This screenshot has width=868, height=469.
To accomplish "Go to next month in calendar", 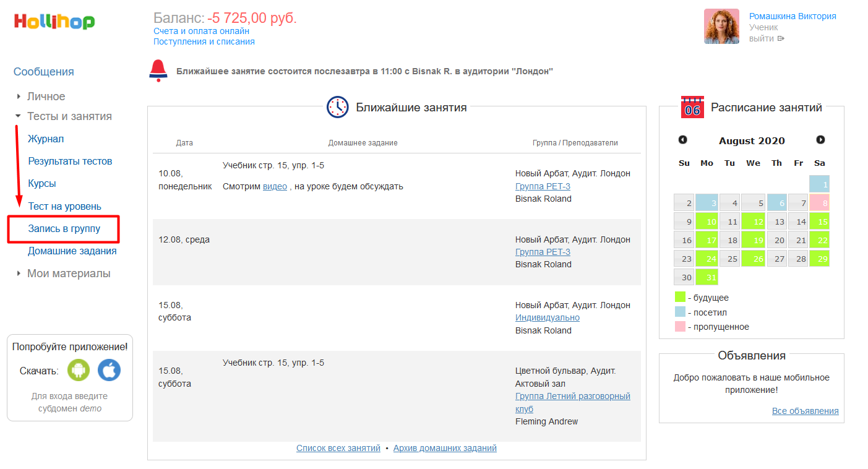I will pyautogui.click(x=820, y=140).
